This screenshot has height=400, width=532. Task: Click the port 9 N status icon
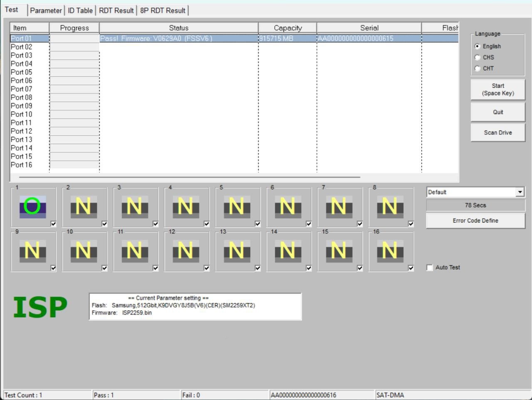[x=32, y=251]
